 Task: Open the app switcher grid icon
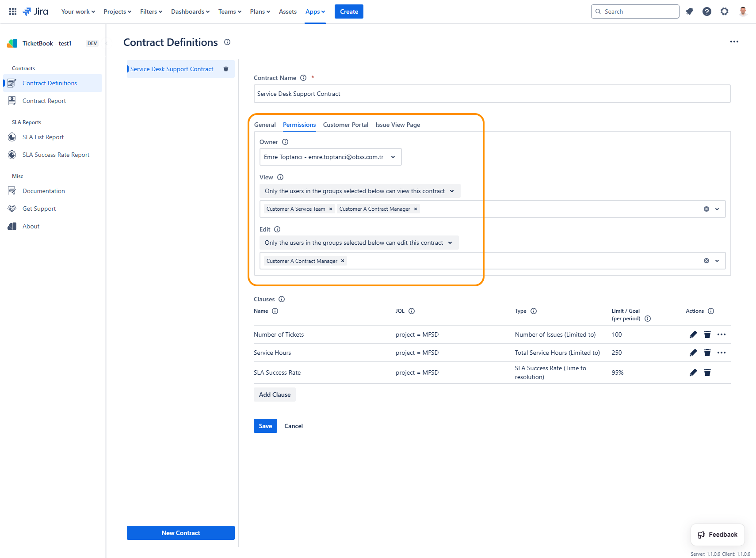(x=13, y=11)
